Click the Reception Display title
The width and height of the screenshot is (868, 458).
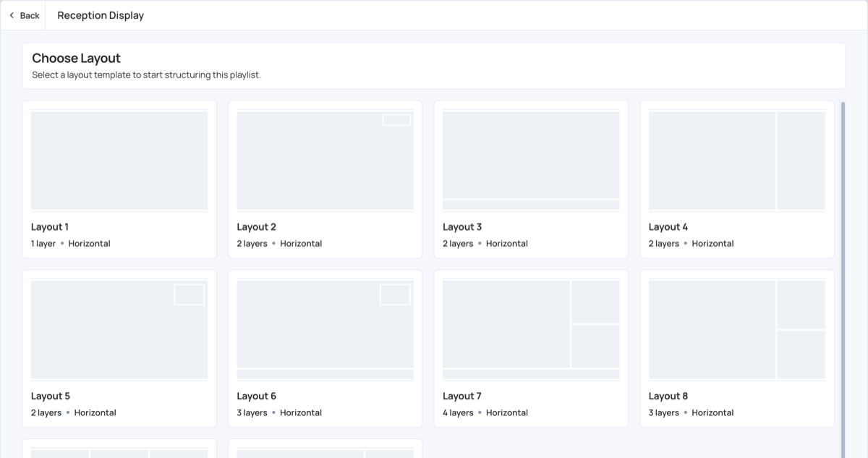(x=101, y=15)
